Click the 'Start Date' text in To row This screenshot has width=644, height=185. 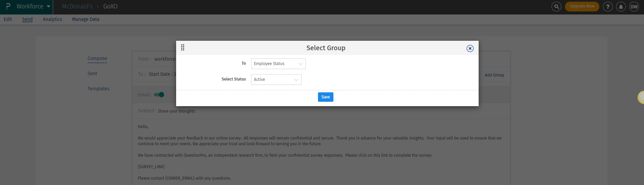[x=162, y=74]
